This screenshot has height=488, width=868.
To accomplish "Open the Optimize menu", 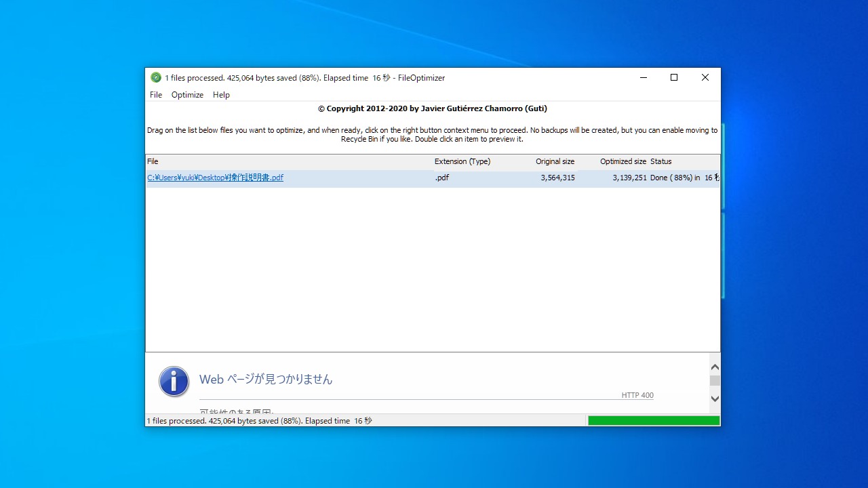I will [x=187, y=95].
